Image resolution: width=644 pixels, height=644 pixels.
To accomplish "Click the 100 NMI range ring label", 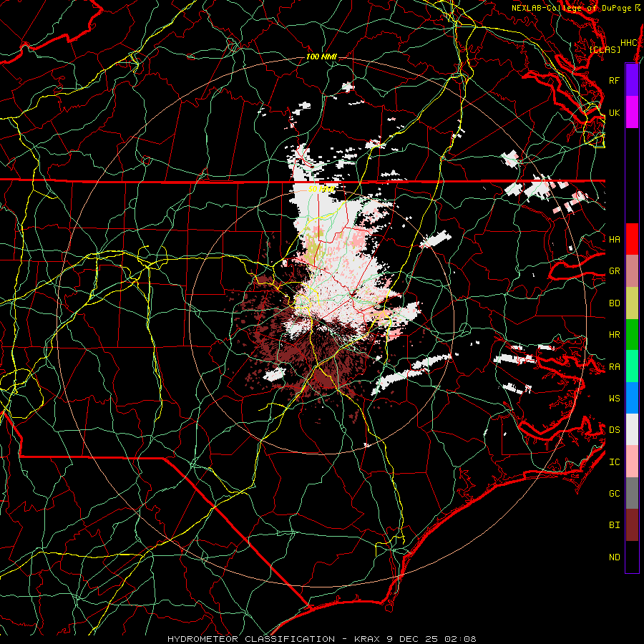I will [x=321, y=57].
